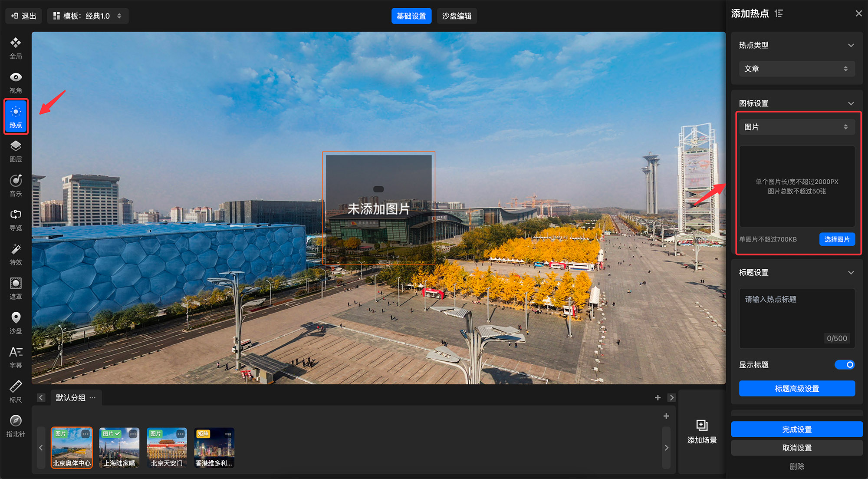Open the 图片 icon type dropdown
Image resolution: width=868 pixels, height=479 pixels.
pyautogui.click(x=796, y=127)
